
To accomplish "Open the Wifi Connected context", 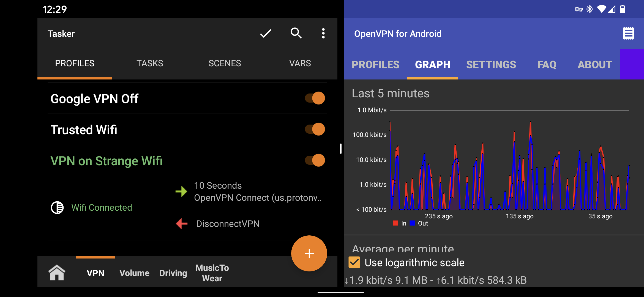I will click(102, 207).
